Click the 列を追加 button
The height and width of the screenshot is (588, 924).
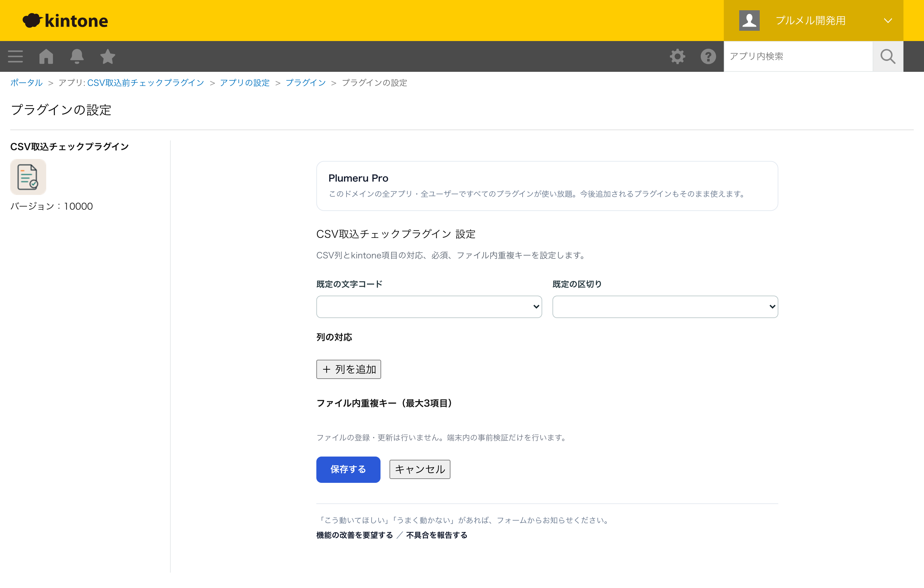point(348,369)
